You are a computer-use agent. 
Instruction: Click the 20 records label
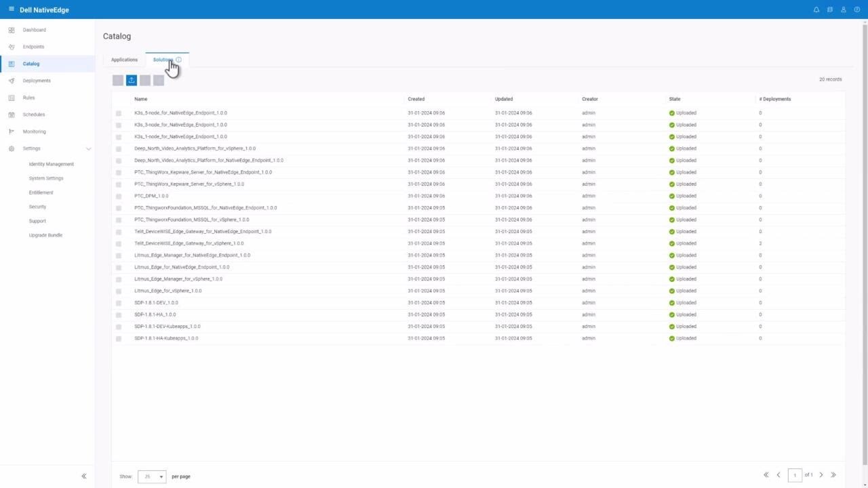point(831,79)
